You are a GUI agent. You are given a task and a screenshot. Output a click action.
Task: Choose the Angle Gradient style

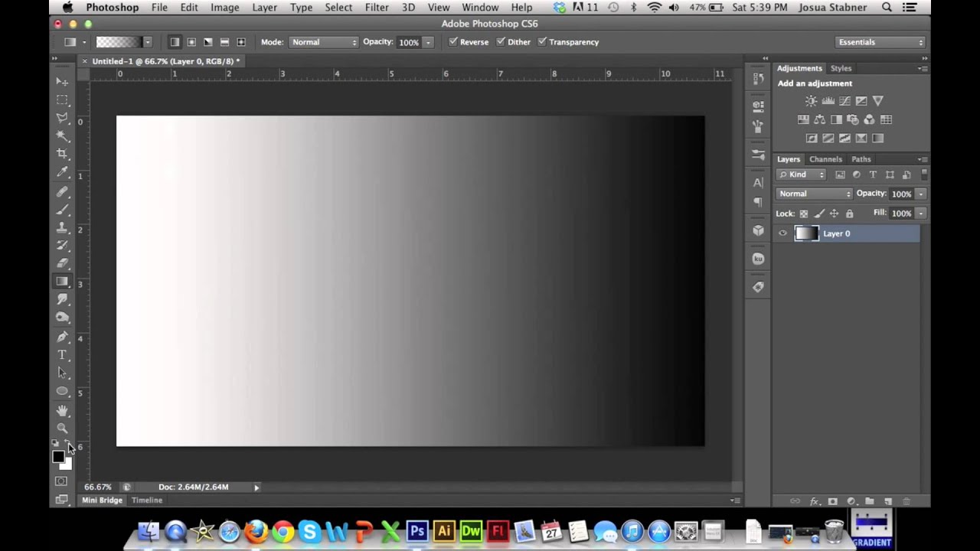(207, 42)
